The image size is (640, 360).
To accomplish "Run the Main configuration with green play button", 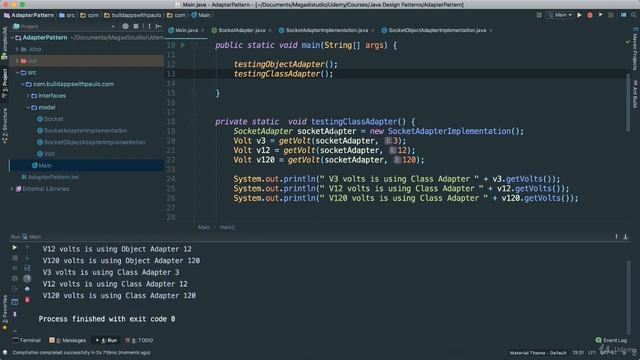I will coord(579,15).
